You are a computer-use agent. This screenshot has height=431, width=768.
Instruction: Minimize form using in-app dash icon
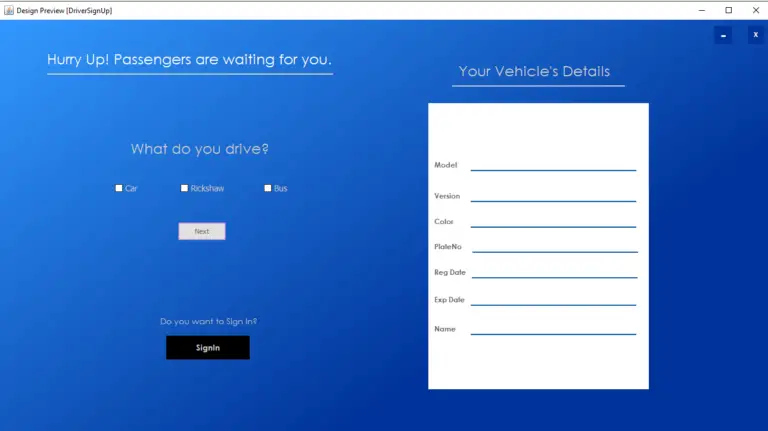coord(723,35)
